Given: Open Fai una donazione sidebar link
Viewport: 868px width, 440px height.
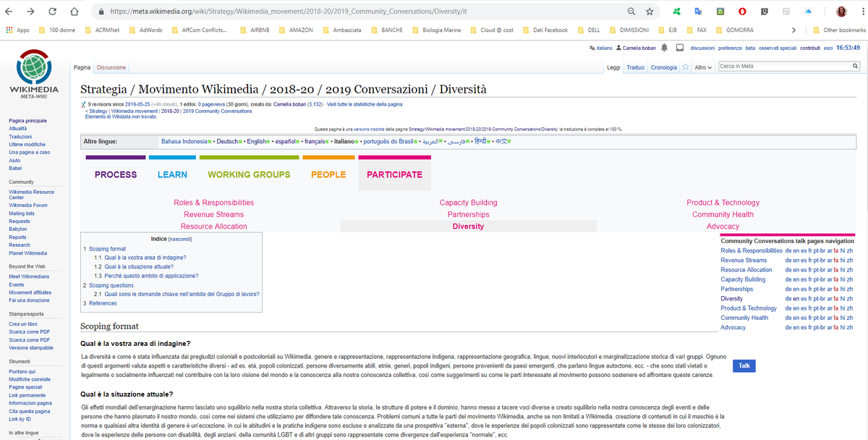Looking at the screenshot, I should click(x=29, y=300).
